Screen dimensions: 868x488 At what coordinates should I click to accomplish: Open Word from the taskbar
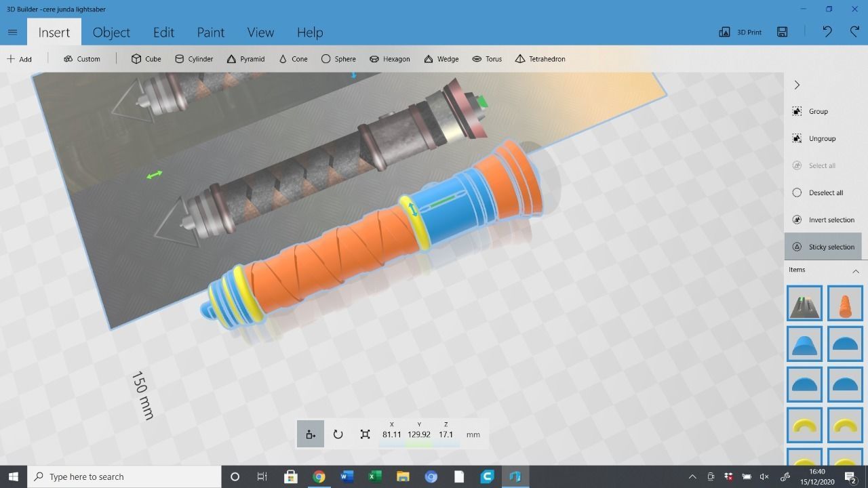tap(347, 476)
